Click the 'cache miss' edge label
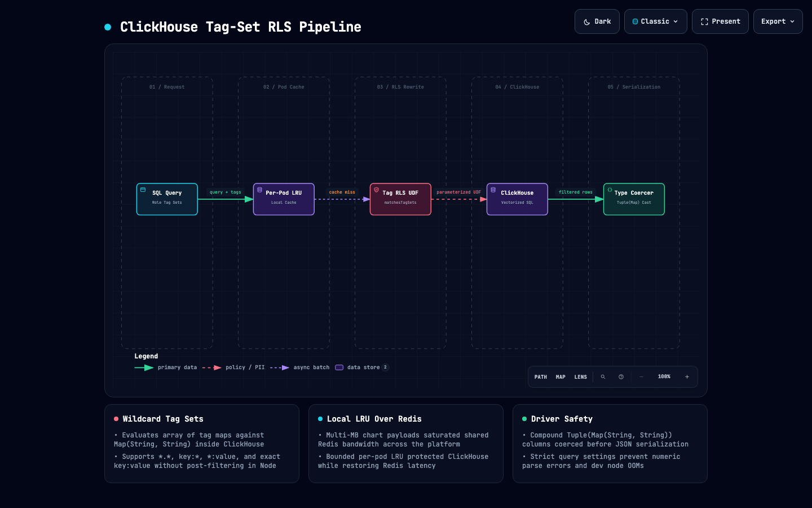The height and width of the screenshot is (508, 812). coord(342,192)
